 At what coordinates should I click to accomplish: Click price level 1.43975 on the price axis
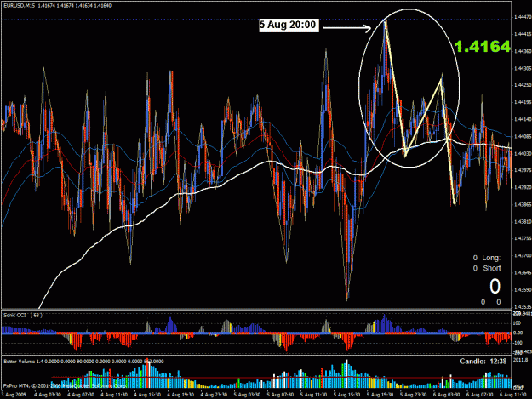coord(523,170)
